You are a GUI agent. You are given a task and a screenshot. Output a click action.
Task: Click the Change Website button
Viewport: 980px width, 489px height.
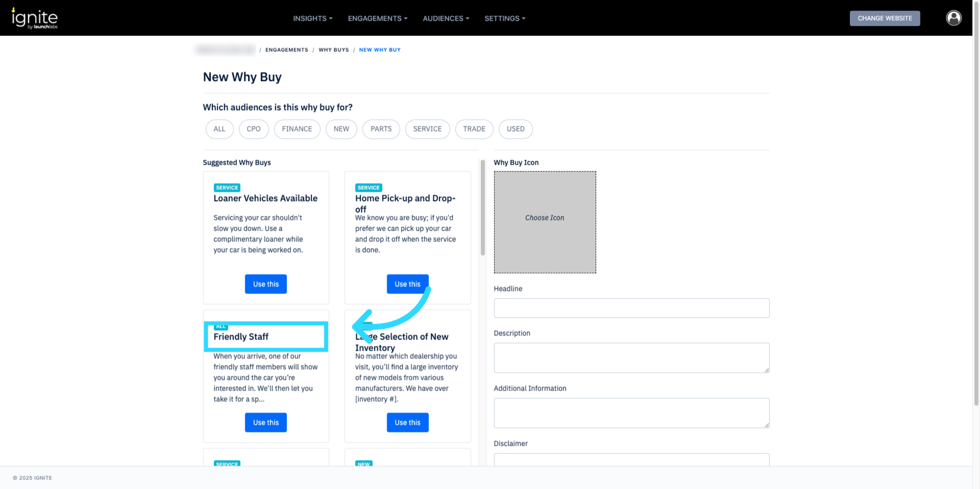(884, 18)
